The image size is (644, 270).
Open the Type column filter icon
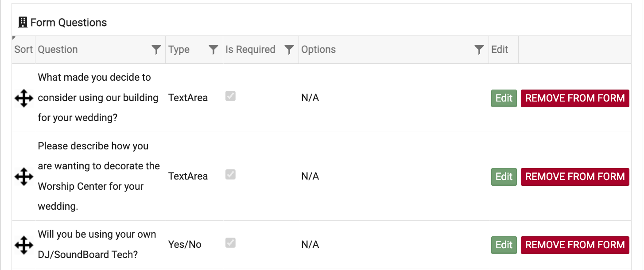(213, 50)
